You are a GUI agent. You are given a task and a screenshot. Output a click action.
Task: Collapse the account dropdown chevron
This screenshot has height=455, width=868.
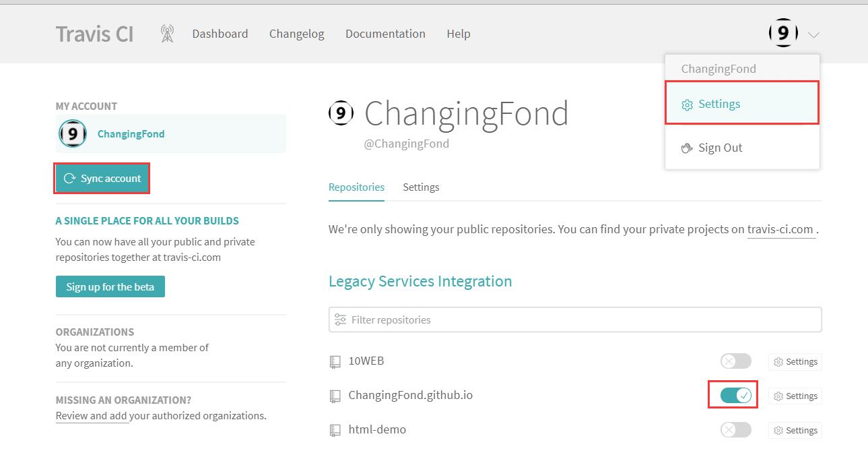pos(813,34)
